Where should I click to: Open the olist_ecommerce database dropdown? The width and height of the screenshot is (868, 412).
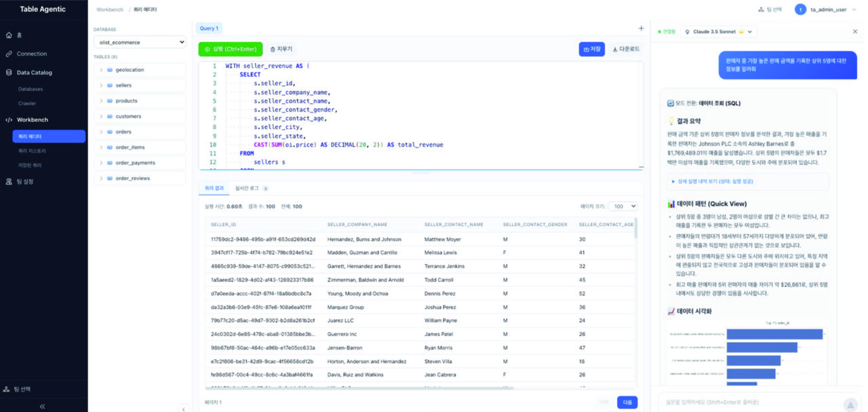(140, 42)
